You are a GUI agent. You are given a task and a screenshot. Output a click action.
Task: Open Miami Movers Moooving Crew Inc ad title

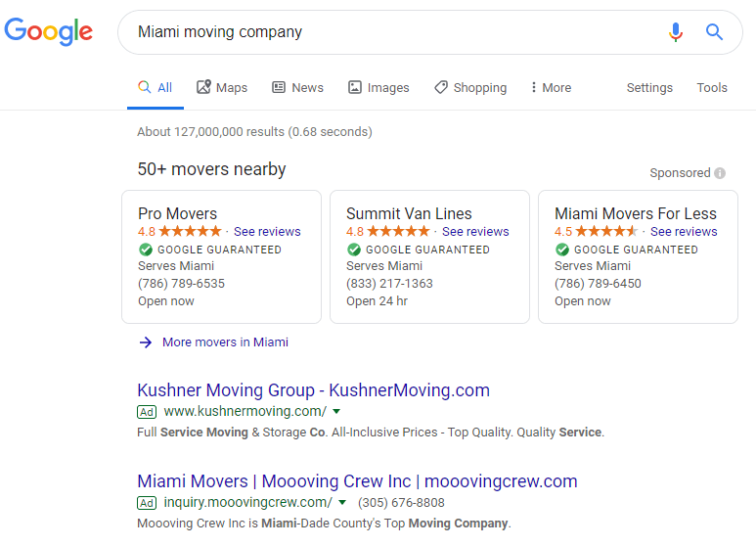357,481
